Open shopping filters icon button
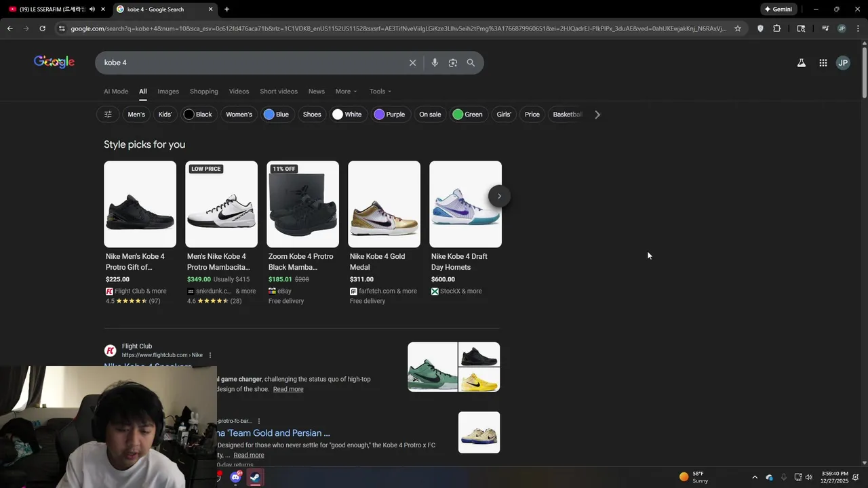 coord(108,115)
